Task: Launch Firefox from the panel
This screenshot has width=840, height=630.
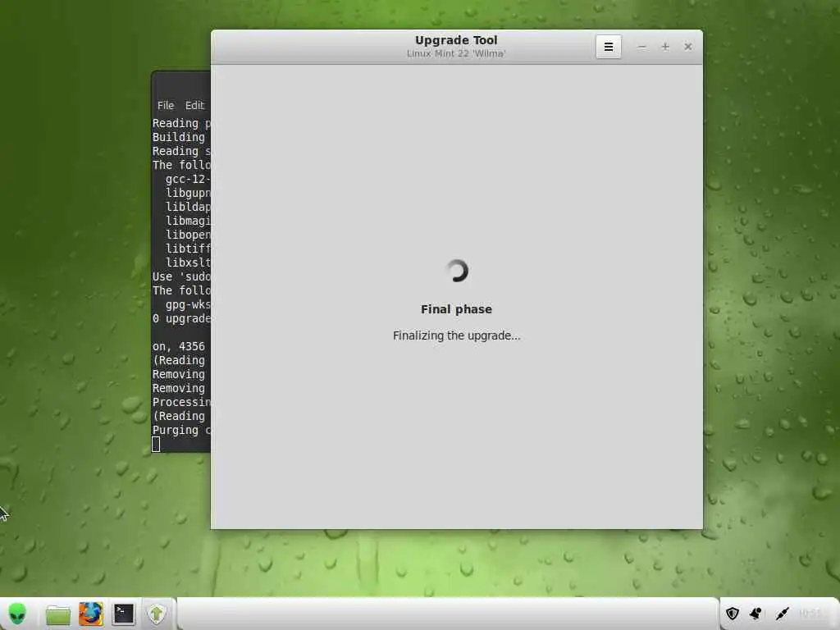Action: click(90, 614)
